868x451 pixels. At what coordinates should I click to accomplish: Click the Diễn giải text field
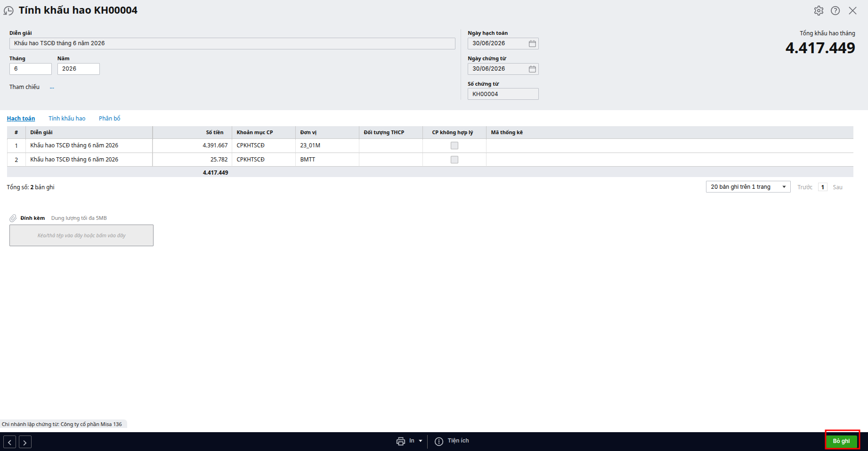click(232, 43)
